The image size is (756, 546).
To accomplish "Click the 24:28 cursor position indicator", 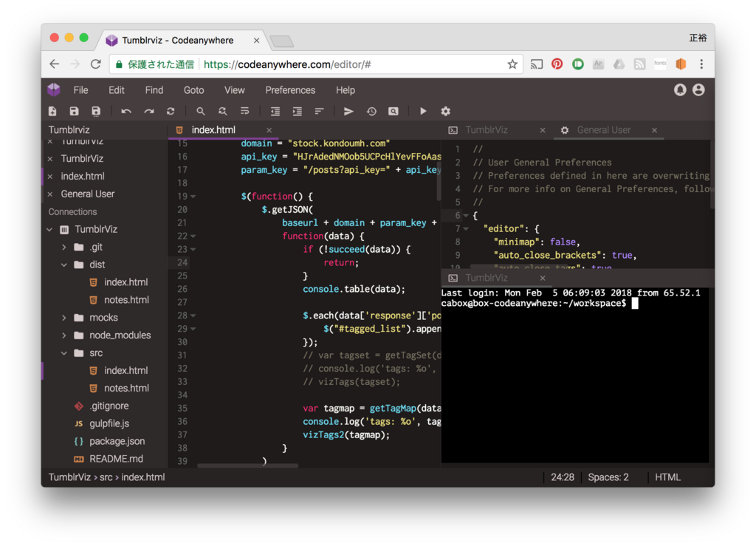I will (x=562, y=477).
